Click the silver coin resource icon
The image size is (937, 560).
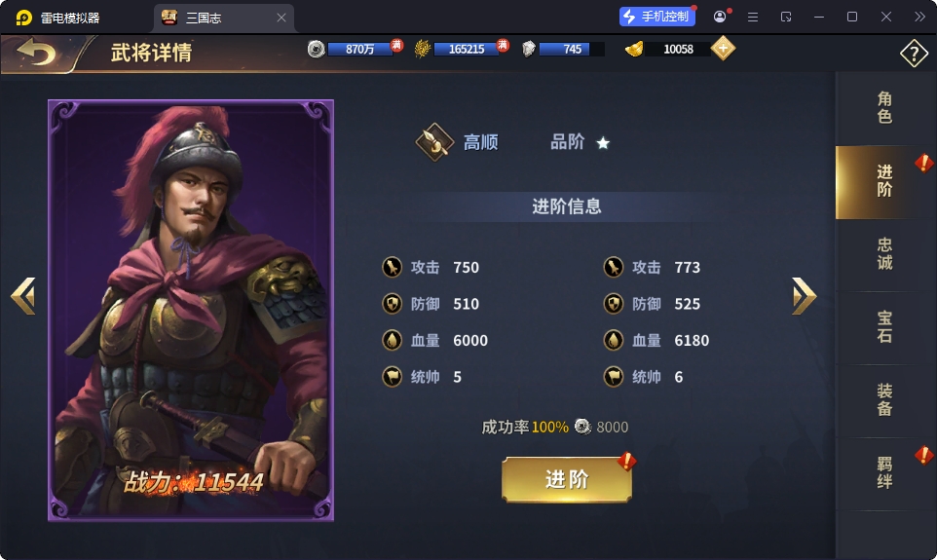tap(317, 49)
